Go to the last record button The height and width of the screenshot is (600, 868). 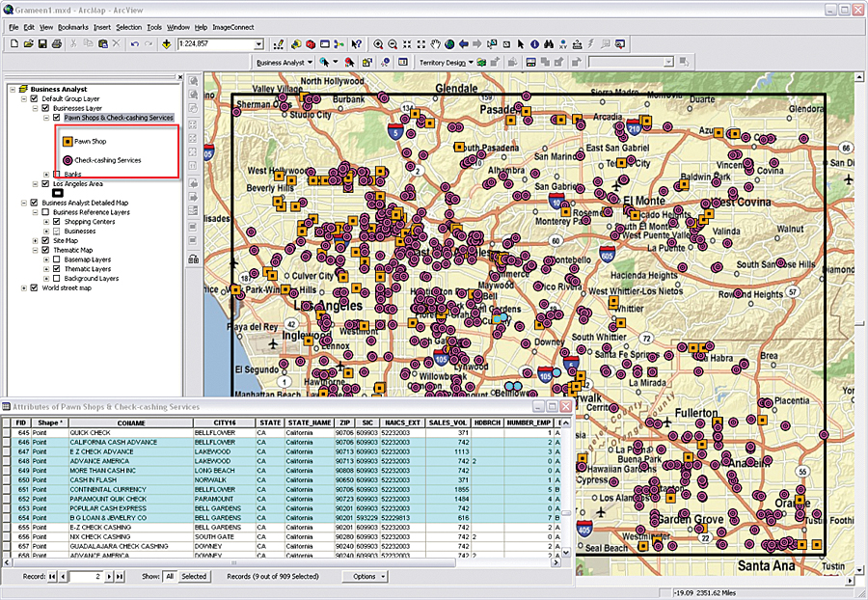[x=119, y=576]
